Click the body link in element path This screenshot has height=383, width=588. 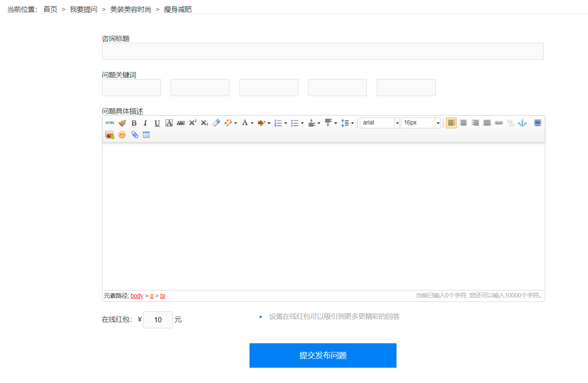coord(137,296)
